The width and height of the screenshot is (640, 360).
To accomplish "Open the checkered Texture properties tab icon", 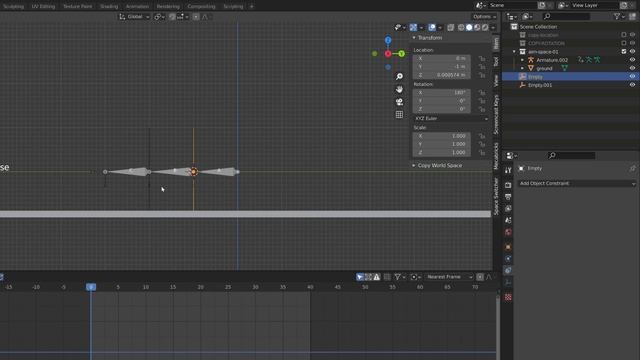I will [x=508, y=297].
